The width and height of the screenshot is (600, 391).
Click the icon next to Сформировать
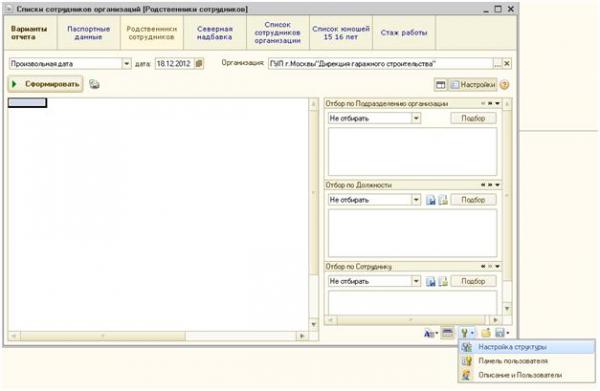point(94,84)
